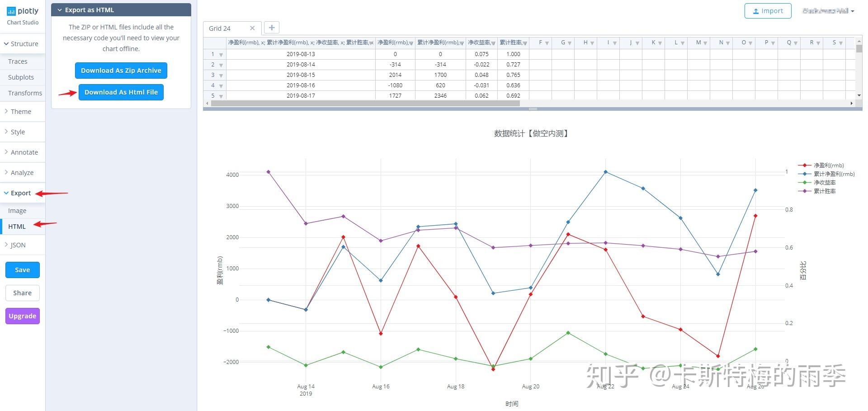Click the row 2 dropdown arrow in the grid

pos(221,65)
